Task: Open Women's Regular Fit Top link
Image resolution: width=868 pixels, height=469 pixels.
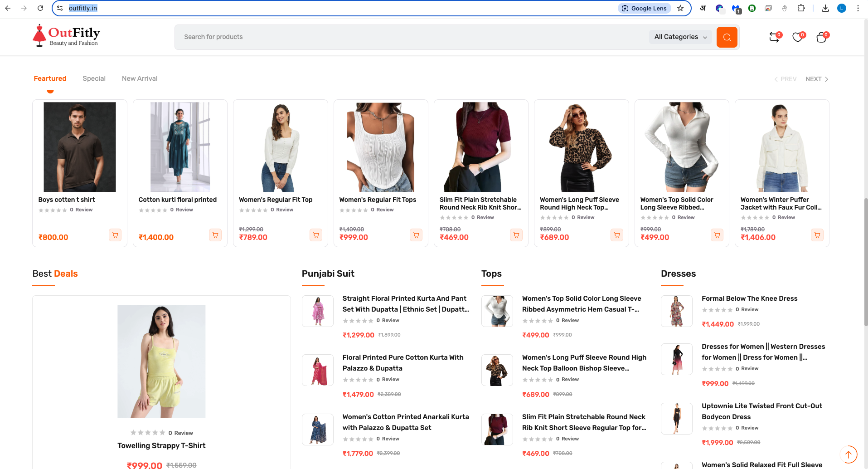Action: click(276, 200)
